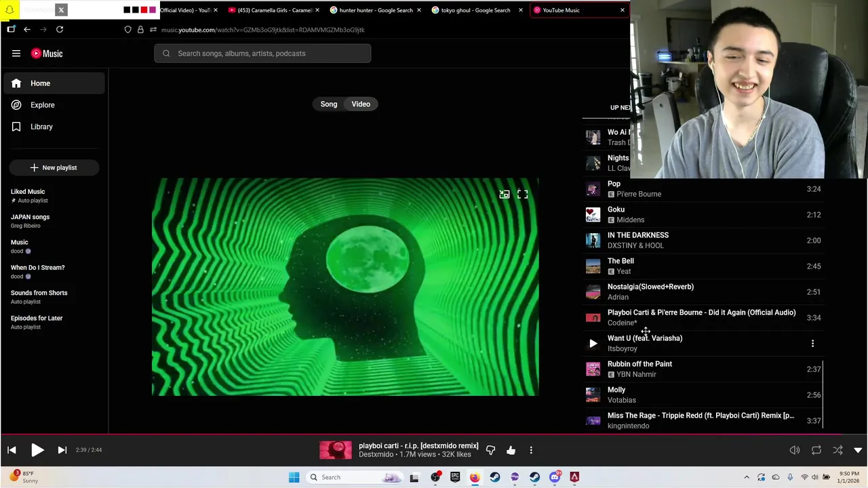This screenshot has height=488, width=868.
Task: Toggle like on the current track
Action: coord(511,450)
